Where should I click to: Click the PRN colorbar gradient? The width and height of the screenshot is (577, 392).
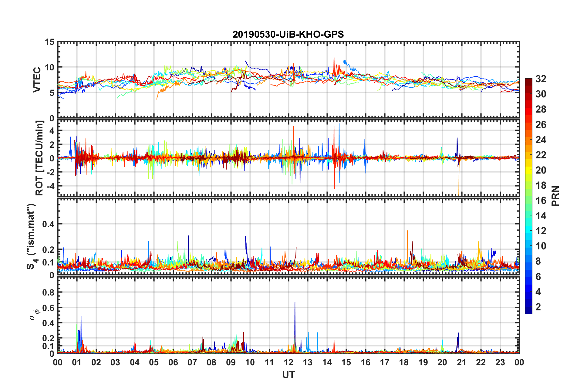529,196
